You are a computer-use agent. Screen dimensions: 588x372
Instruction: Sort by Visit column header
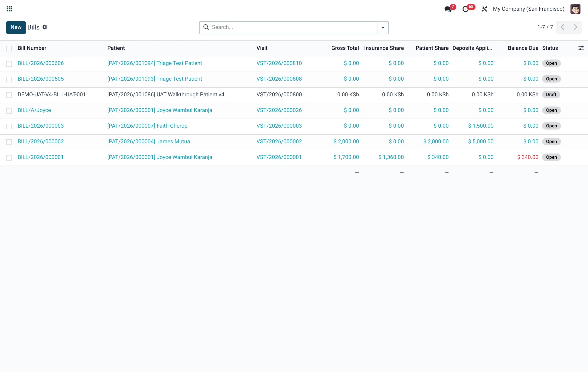[x=262, y=48]
